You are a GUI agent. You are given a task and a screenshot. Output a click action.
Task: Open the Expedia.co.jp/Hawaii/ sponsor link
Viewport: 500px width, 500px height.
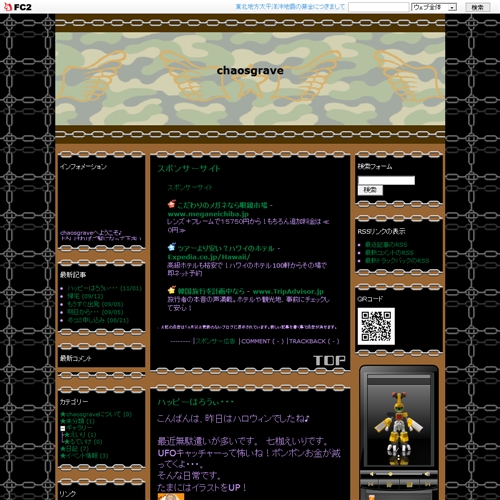click(x=209, y=257)
